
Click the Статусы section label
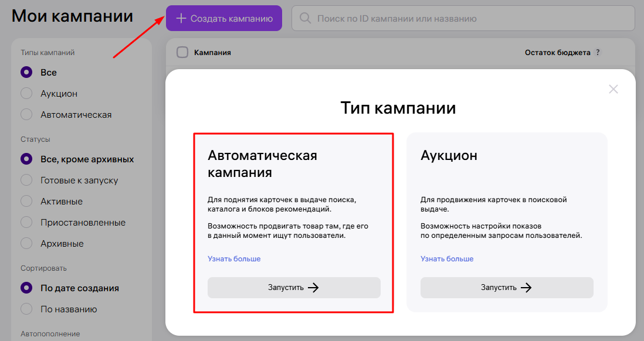click(x=35, y=139)
